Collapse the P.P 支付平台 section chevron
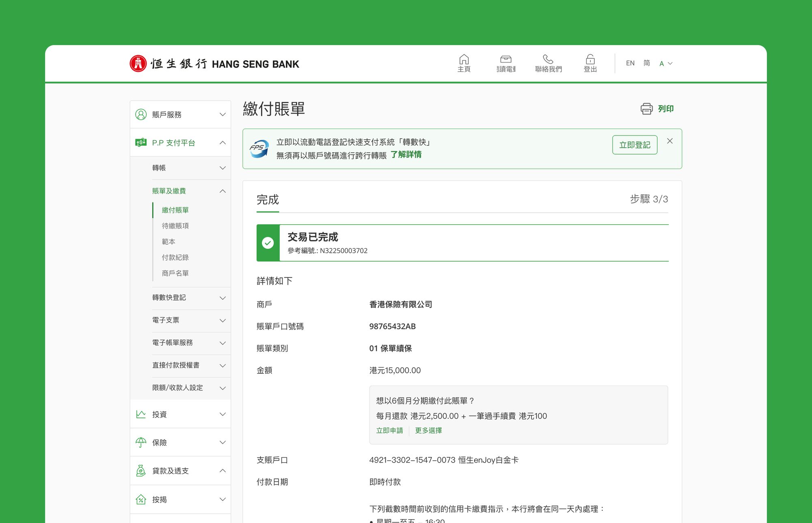Image resolution: width=812 pixels, height=523 pixels. (x=222, y=142)
